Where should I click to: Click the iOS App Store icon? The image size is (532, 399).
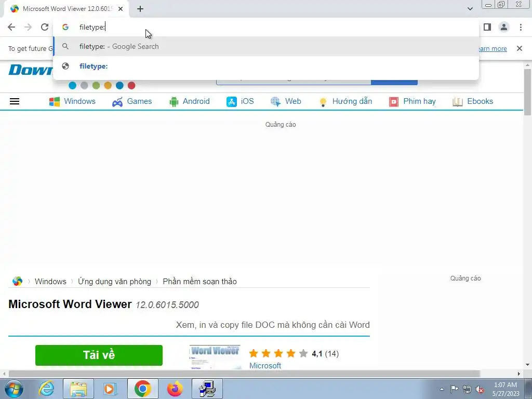pyautogui.click(x=231, y=102)
